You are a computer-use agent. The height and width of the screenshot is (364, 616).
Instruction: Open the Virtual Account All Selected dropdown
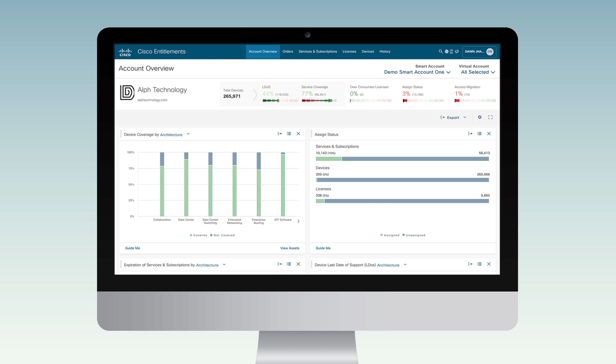click(478, 72)
